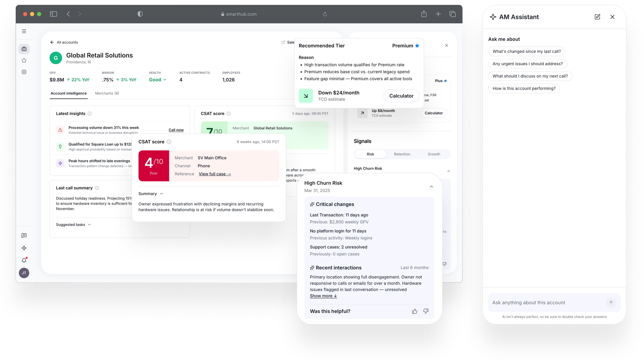This screenshot has width=644, height=360.
Task: Open the support lifebuoy sidebar icon
Action: 24,72
